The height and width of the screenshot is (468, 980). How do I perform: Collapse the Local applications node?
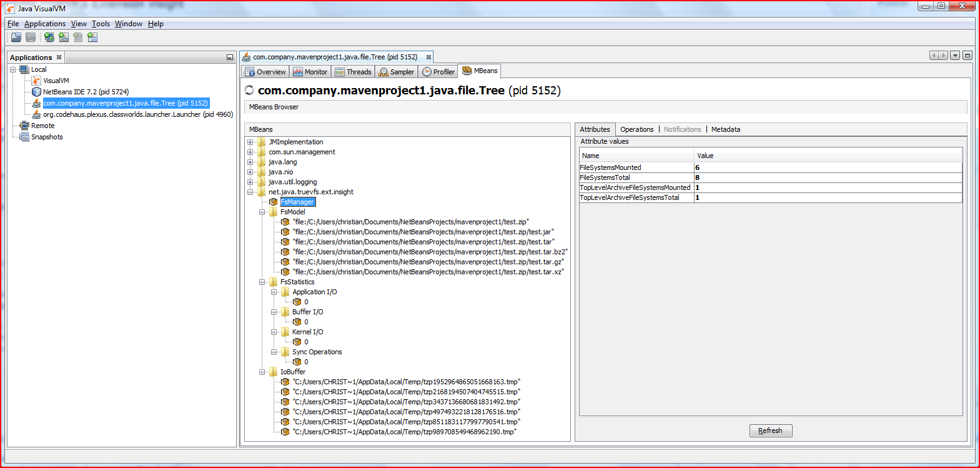click(13, 69)
